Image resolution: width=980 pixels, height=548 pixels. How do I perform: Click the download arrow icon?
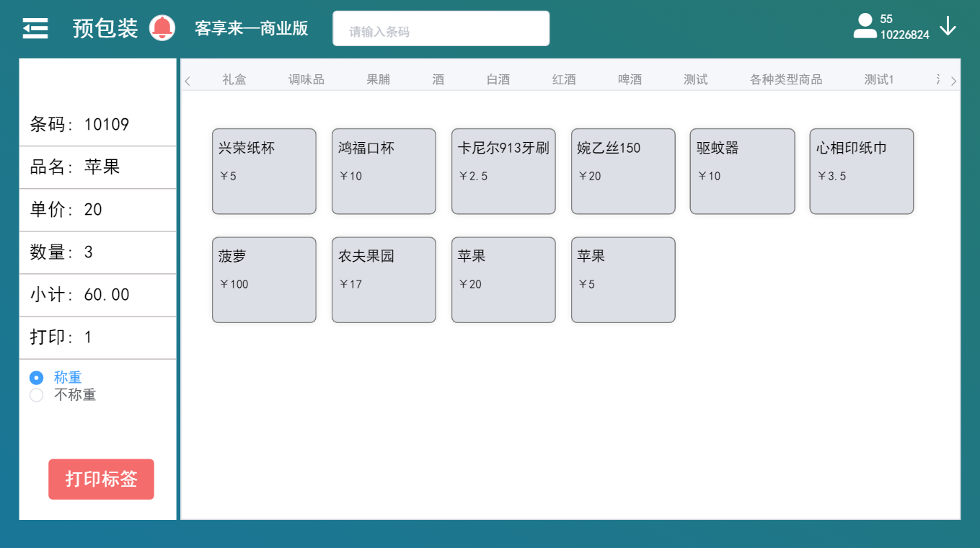pos(948,27)
